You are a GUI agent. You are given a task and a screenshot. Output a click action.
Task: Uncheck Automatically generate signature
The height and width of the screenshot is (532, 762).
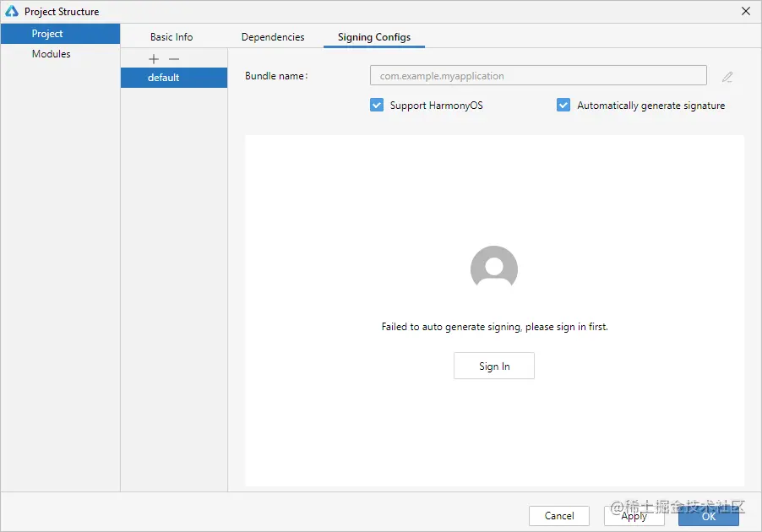(x=563, y=105)
